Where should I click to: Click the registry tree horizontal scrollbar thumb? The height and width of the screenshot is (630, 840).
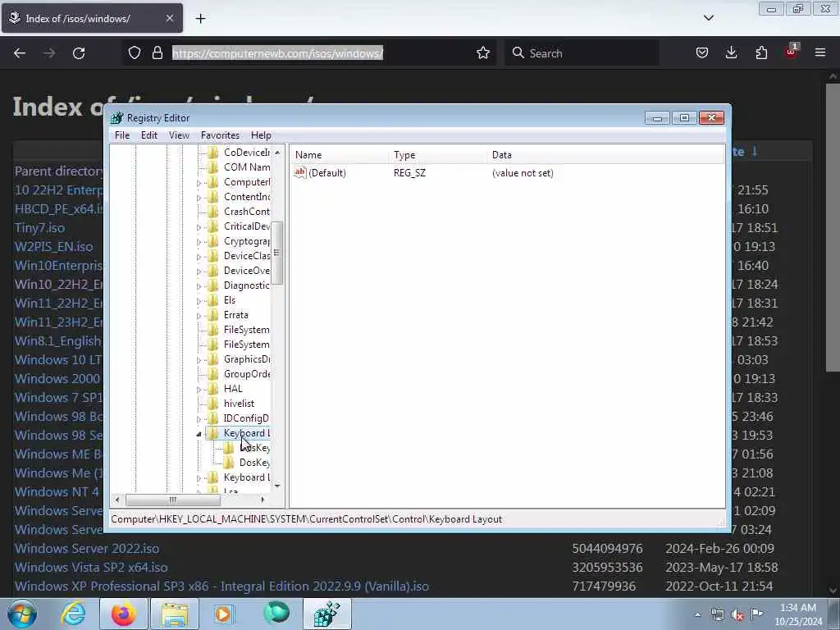pyautogui.click(x=172, y=500)
